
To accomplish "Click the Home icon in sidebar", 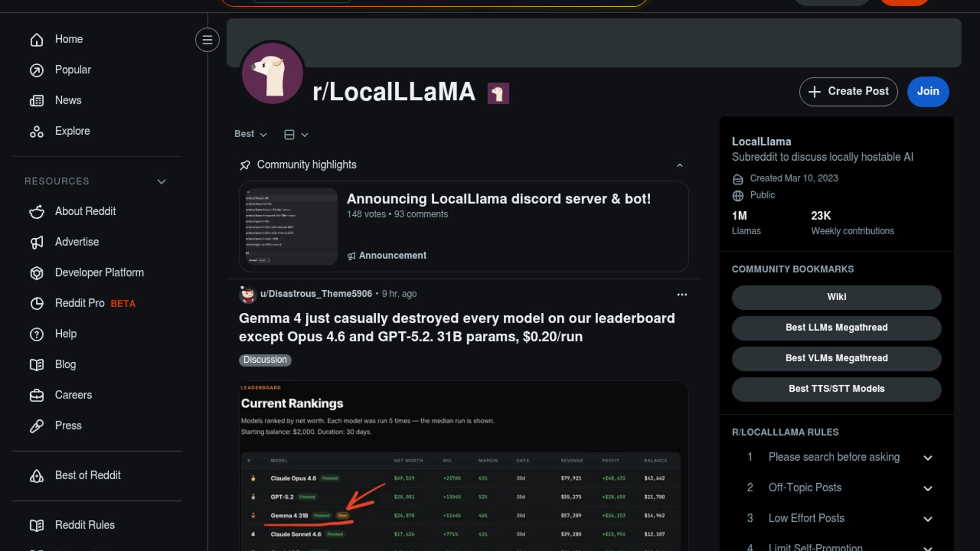I will pyautogui.click(x=37, y=40).
